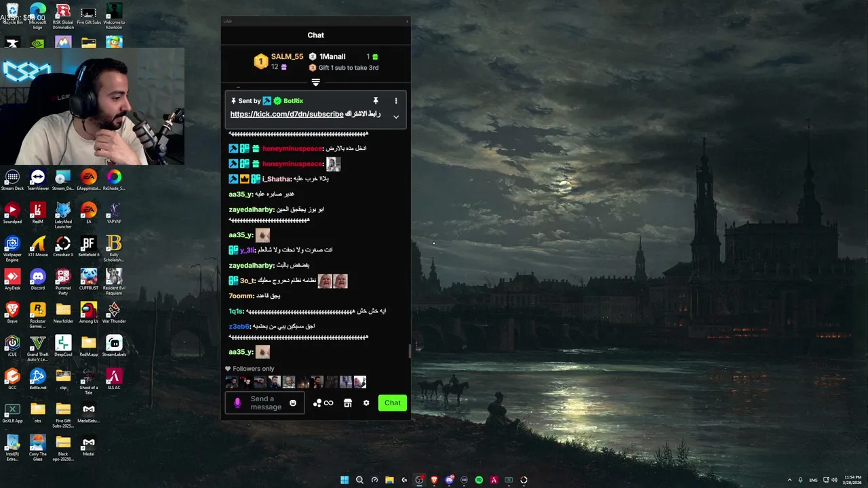Pick the last emote in Followers only row
The height and width of the screenshot is (488, 868).
pyautogui.click(x=360, y=382)
